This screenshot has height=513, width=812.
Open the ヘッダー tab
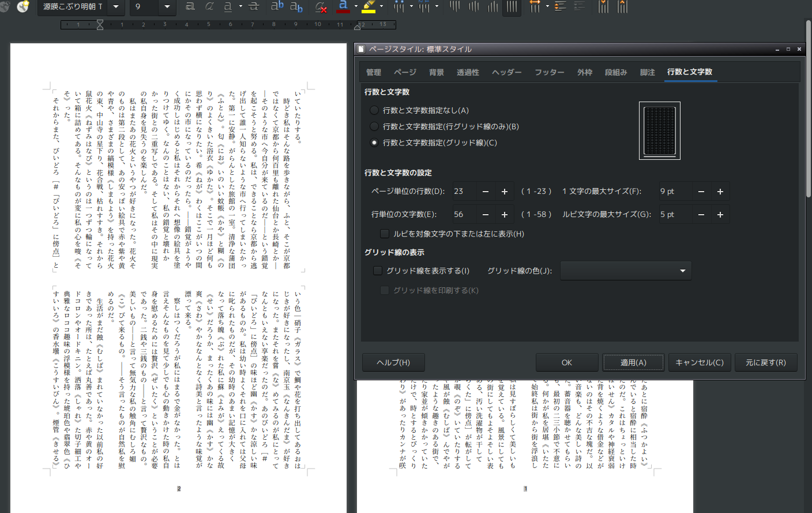click(507, 72)
